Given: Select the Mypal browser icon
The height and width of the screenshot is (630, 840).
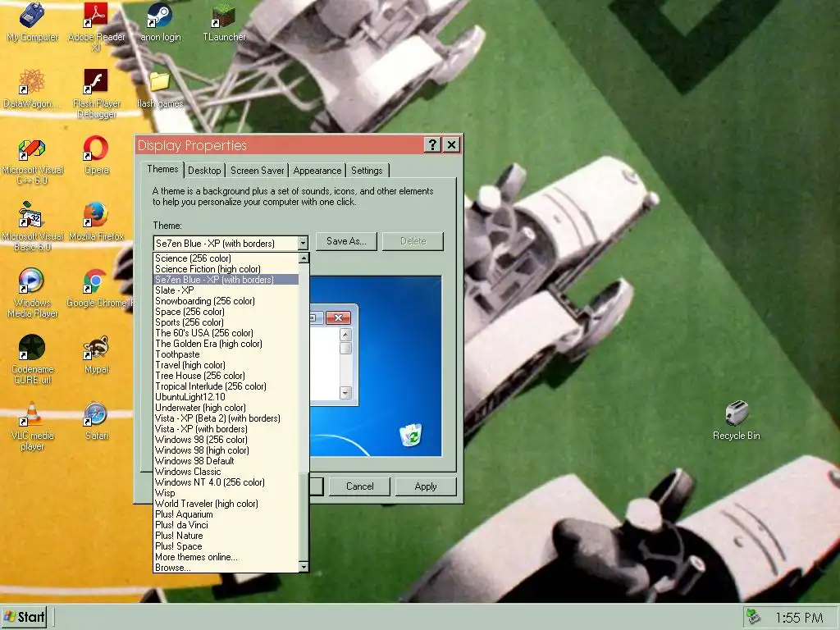Looking at the screenshot, I should [x=97, y=354].
